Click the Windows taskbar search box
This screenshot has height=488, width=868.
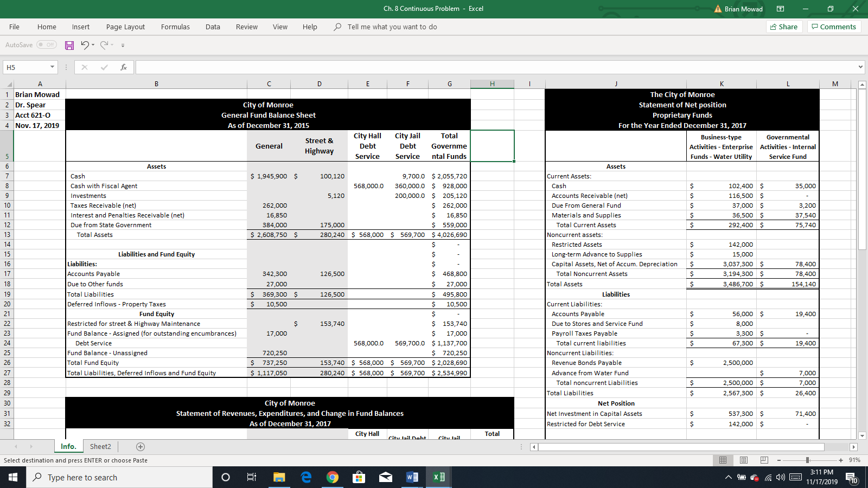119,477
